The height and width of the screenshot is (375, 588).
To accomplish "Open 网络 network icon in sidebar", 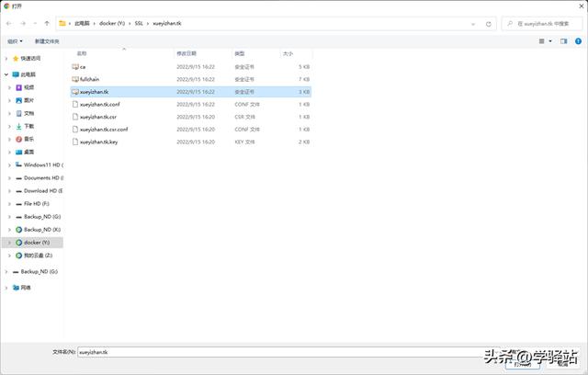I will point(16,288).
